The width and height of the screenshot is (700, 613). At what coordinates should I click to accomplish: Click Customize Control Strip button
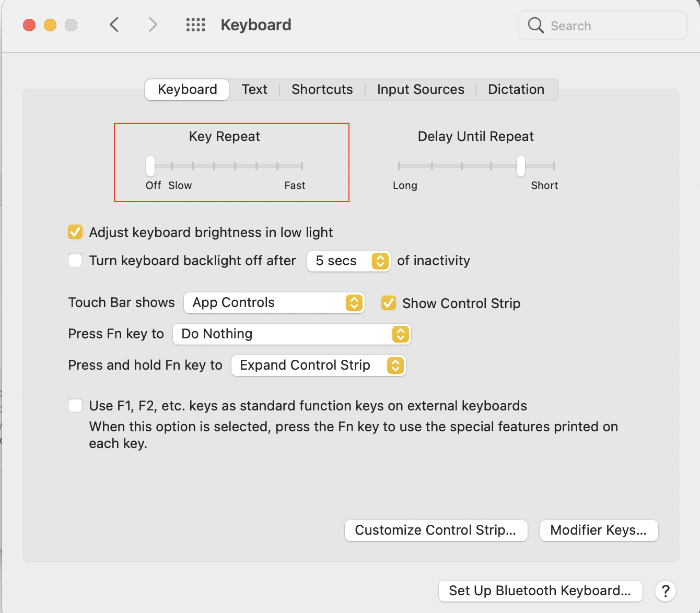[436, 531]
